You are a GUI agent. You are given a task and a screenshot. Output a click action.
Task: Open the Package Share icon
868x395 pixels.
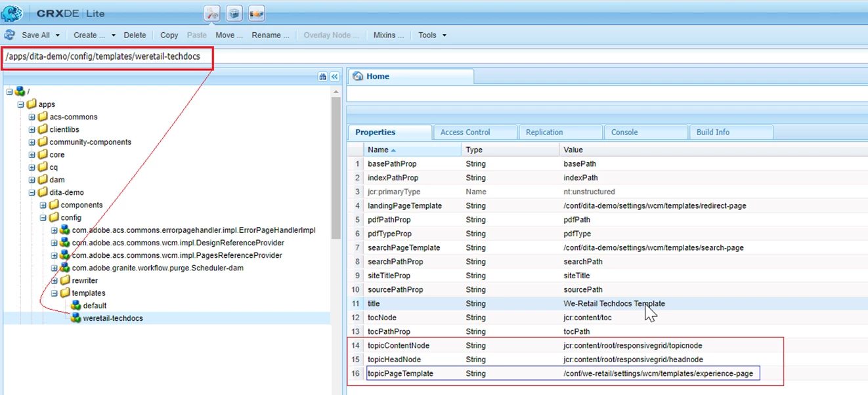point(257,13)
